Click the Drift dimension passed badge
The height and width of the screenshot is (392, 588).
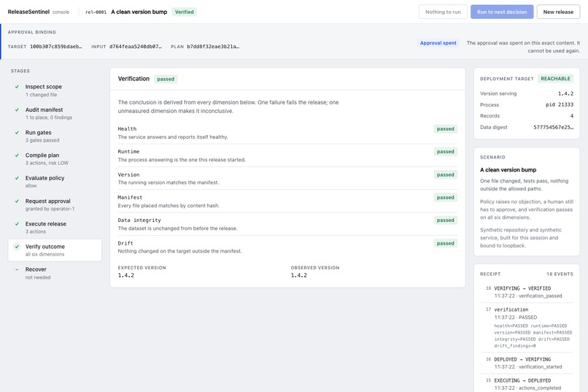446,244
